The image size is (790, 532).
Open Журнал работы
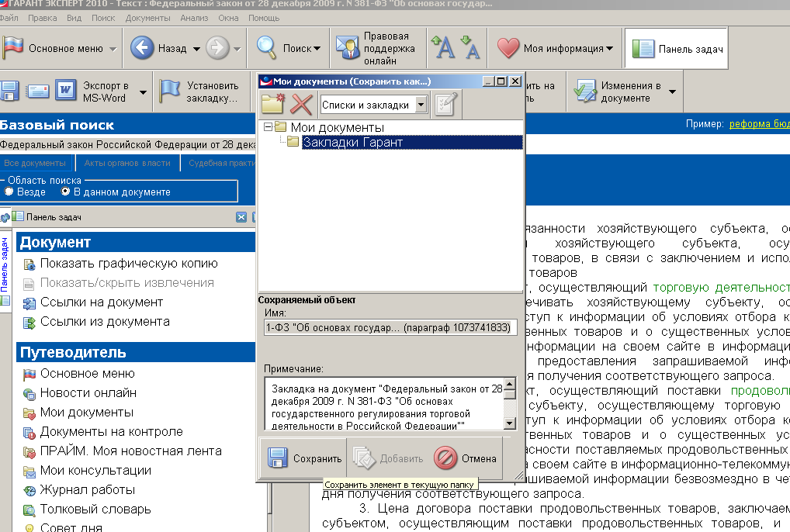[x=88, y=489]
